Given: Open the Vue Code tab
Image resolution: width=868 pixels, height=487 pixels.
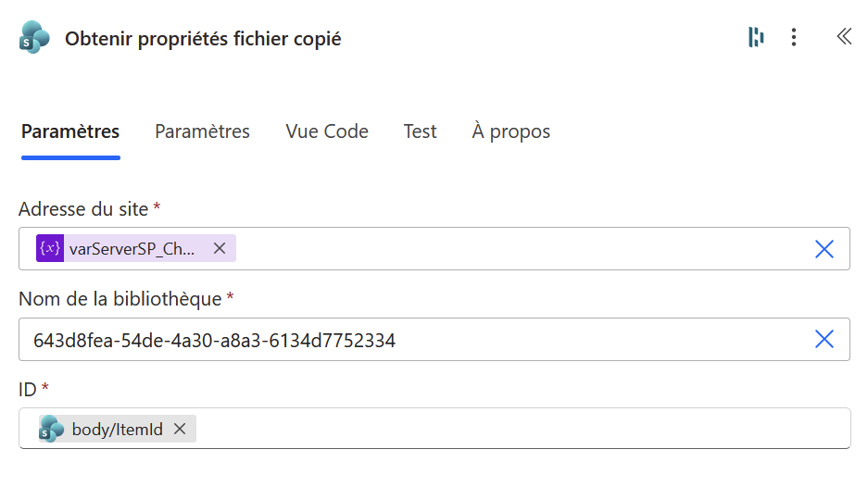Looking at the screenshot, I should click(327, 131).
